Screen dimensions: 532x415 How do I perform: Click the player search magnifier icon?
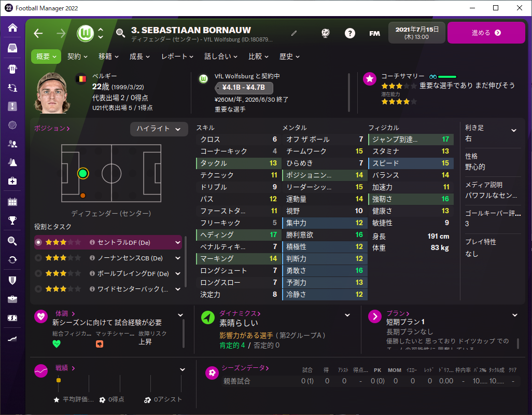click(x=120, y=33)
